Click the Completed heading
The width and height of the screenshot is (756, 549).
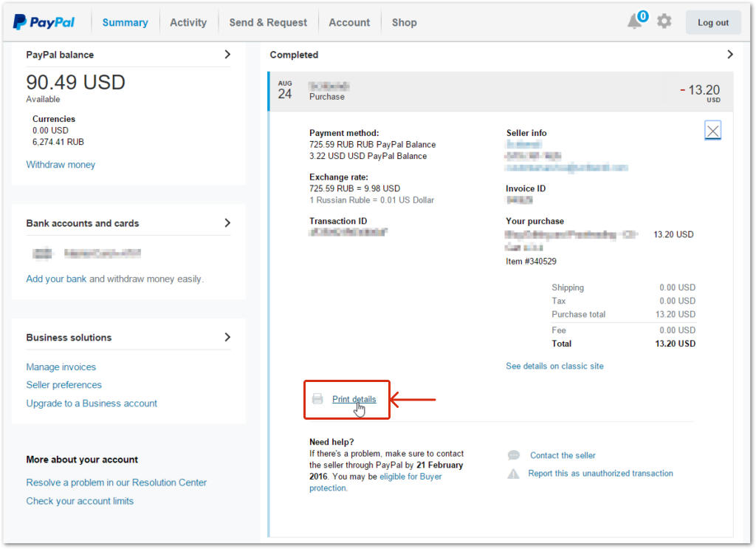(294, 55)
